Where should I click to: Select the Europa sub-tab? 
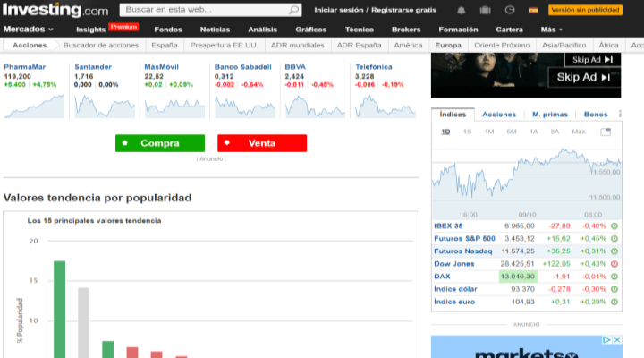(448, 46)
